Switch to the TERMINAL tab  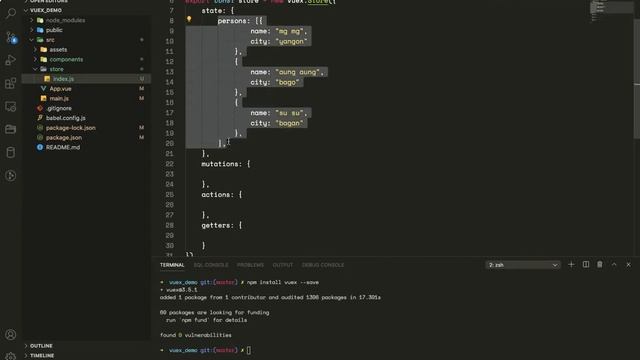tap(172, 265)
